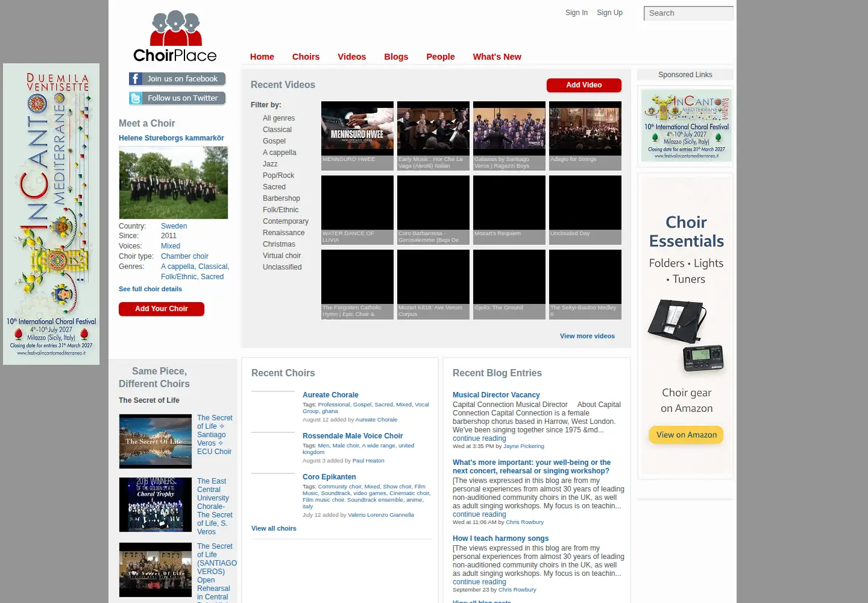Click the ChoirPlace logo
The height and width of the screenshot is (603, 868).
pyautogui.click(x=175, y=36)
